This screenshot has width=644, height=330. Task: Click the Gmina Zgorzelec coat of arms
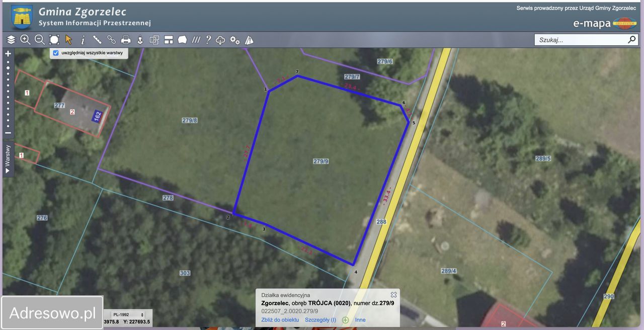click(x=22, y=17)
